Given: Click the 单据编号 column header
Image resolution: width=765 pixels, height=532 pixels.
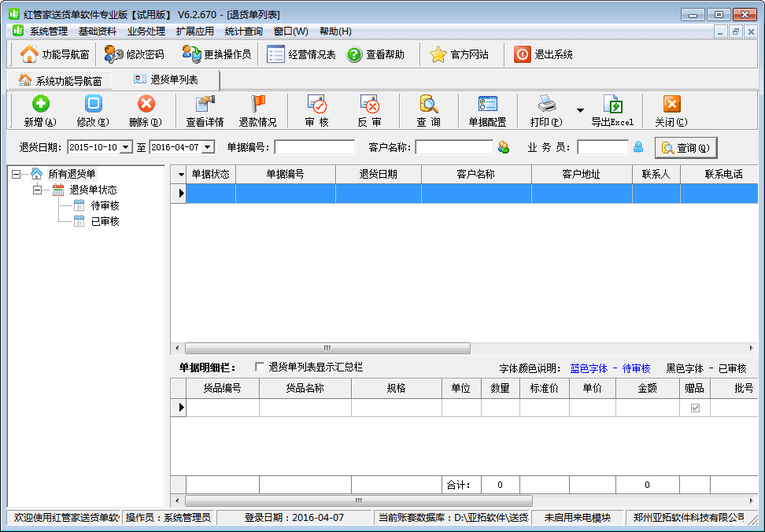Looking at the screenshot, I should tap(286, 174).
